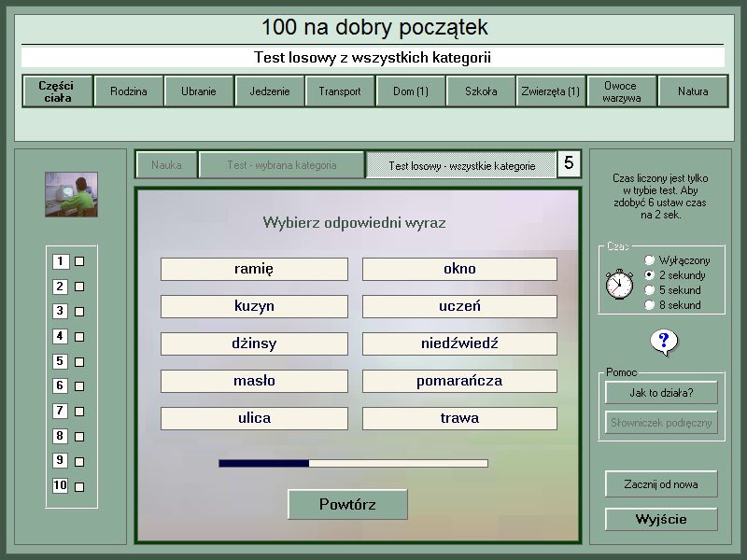This screenshot has width=747, height=560.
Task: Switch to Test - wybrana kategoria tab
Action: [x=281, y=165]
